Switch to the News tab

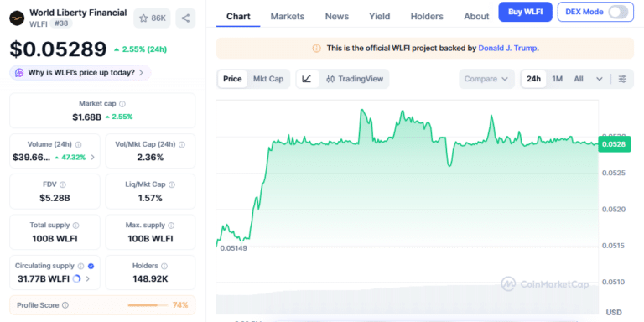point(337,17)
